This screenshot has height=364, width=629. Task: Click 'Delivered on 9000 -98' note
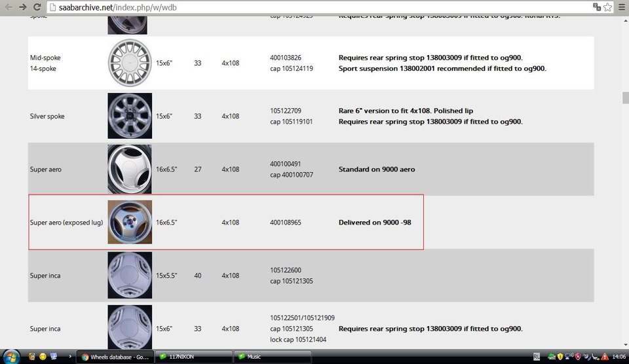click(x=375, y=223)
